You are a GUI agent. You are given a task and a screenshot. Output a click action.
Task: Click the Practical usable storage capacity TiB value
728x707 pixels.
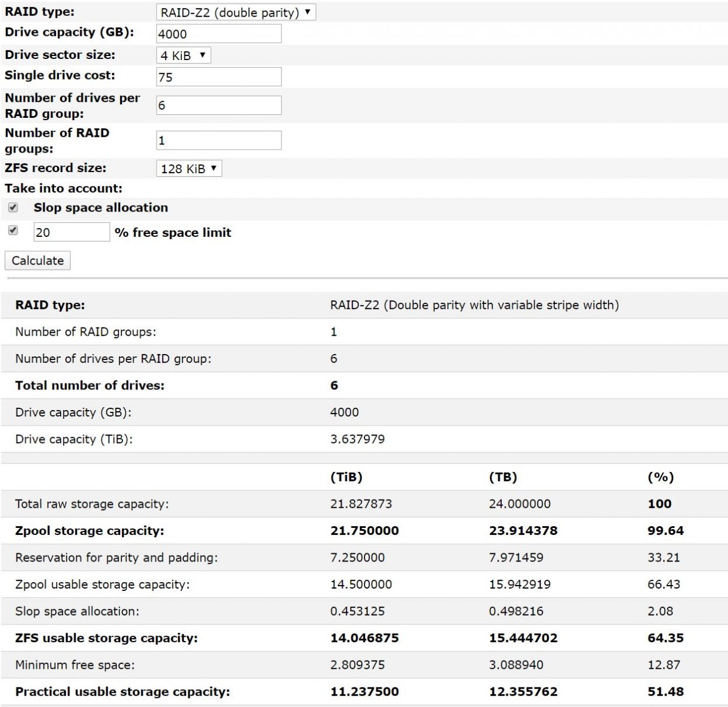pos(364,692)
